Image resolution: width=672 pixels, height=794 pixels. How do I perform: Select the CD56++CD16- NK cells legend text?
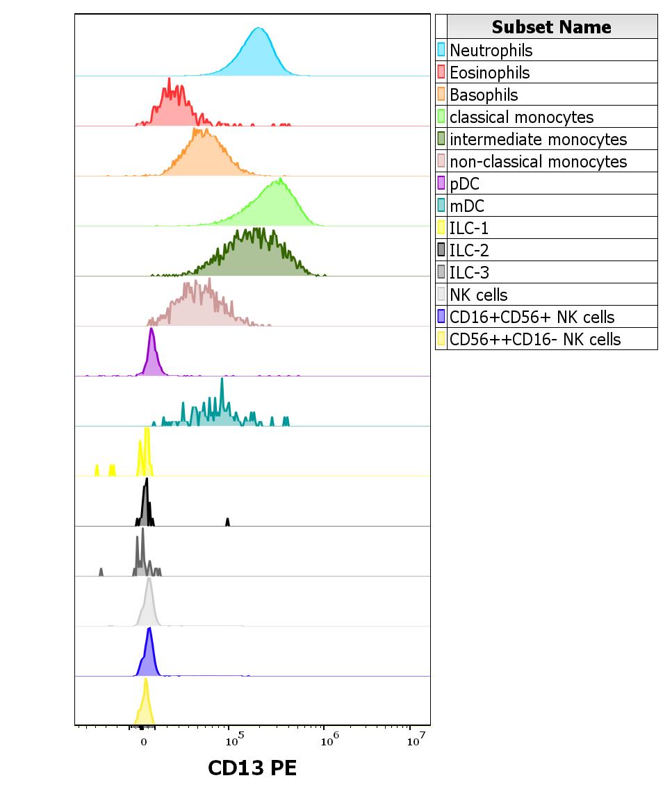535,339
